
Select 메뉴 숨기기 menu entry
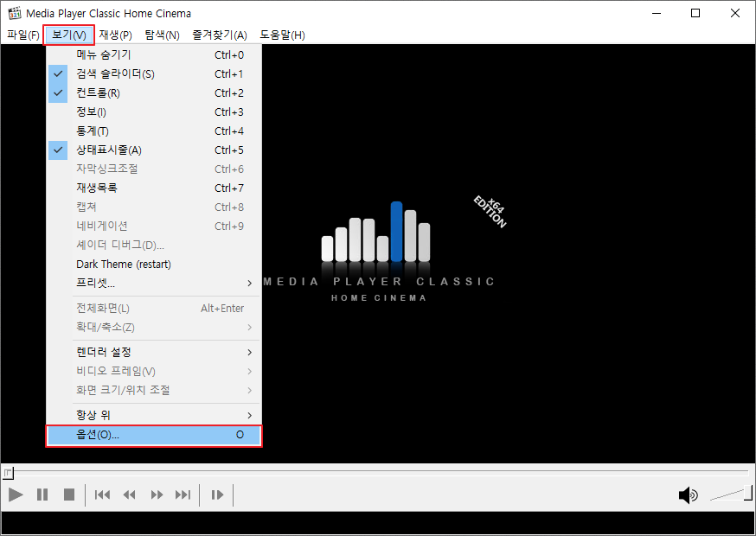click(154, 55)
